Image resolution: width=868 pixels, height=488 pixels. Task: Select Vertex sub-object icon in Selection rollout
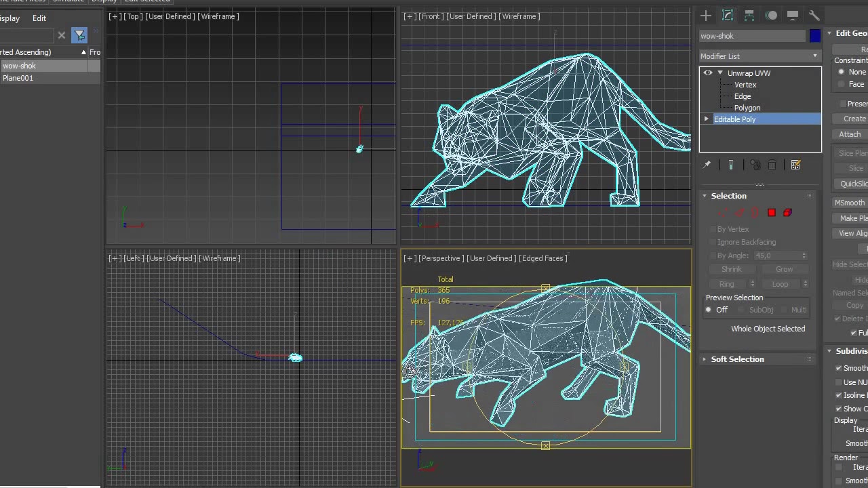724,213
